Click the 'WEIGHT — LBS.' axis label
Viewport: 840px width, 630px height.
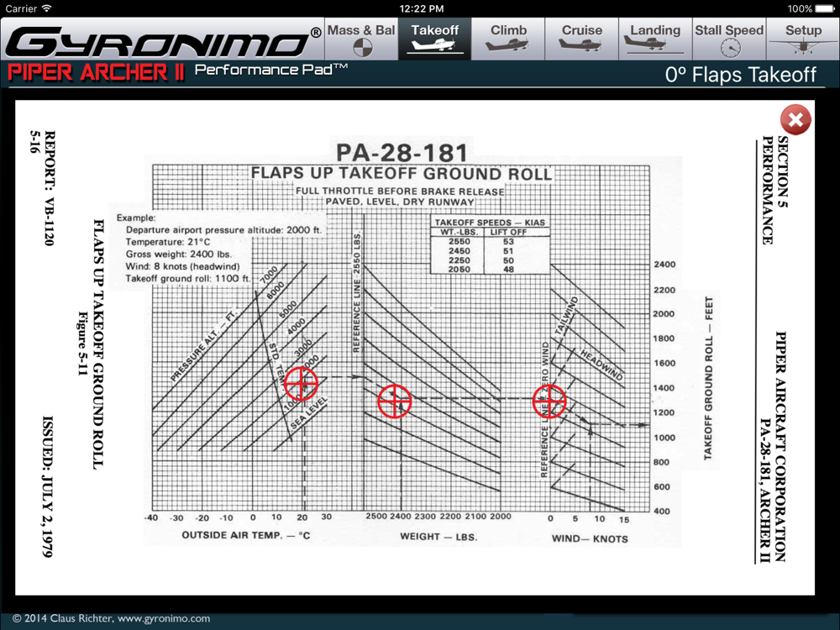pos(438,537)
